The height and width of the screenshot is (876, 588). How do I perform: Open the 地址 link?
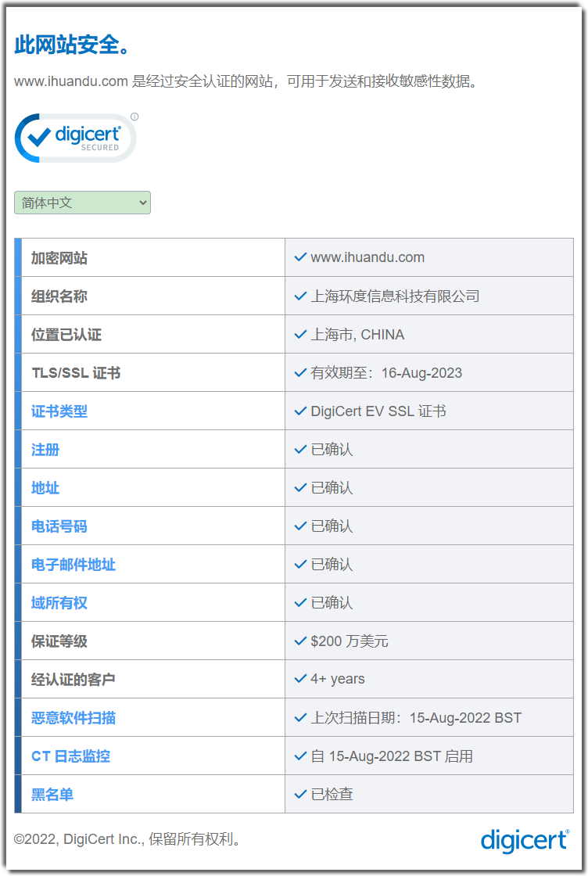[45, 488]
